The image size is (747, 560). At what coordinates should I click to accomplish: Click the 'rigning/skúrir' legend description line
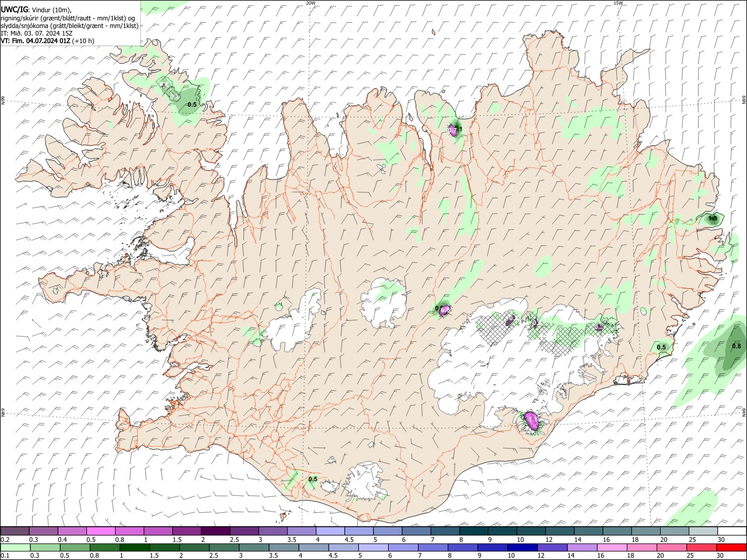coord(68,17)
